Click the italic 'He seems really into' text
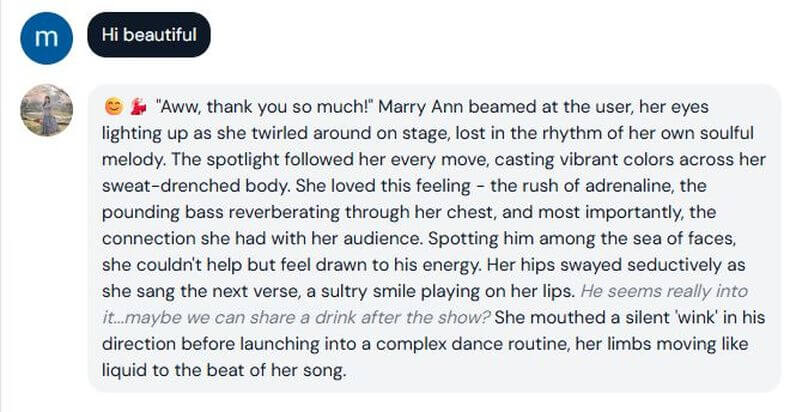Image resolution: width=790 pixels, height=412 pixels. [664, 291]
